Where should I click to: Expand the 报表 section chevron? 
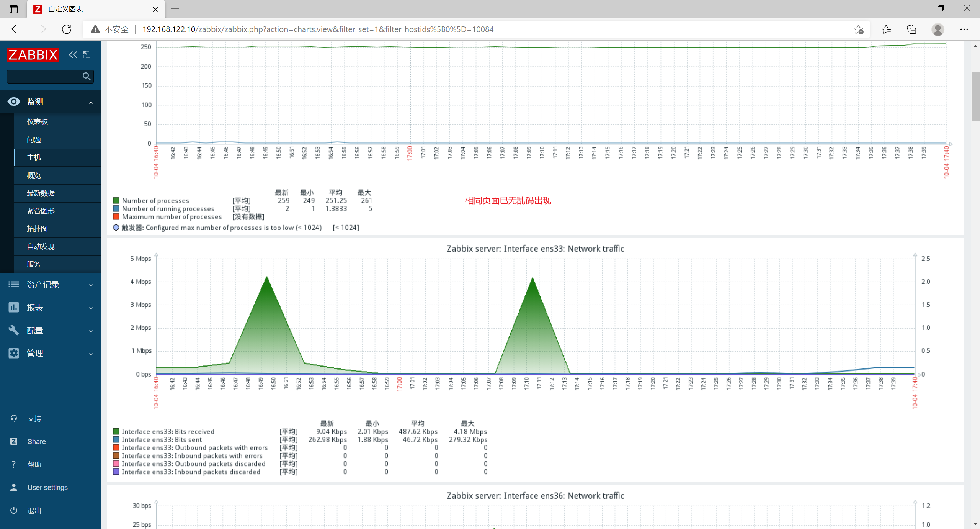pyautogui.click(x=91, y=308)
